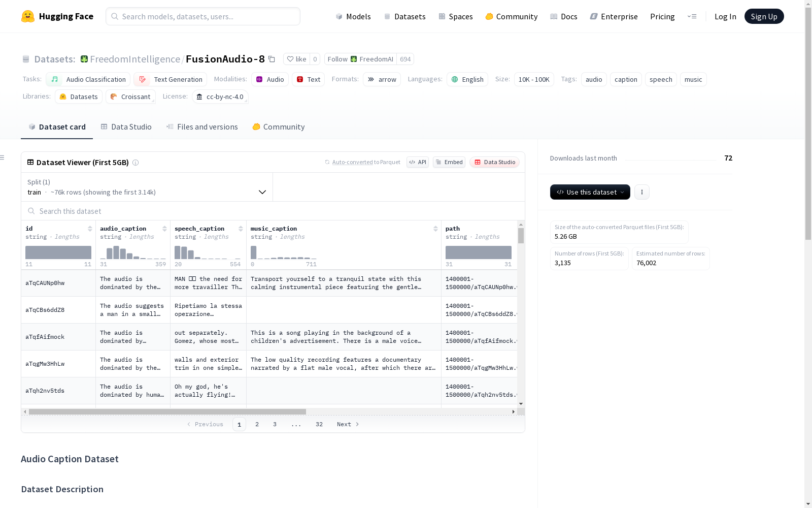Select the caption tag
Viewport: 812px width, 508px height.
pyautogui.click(x=626, y=79)
